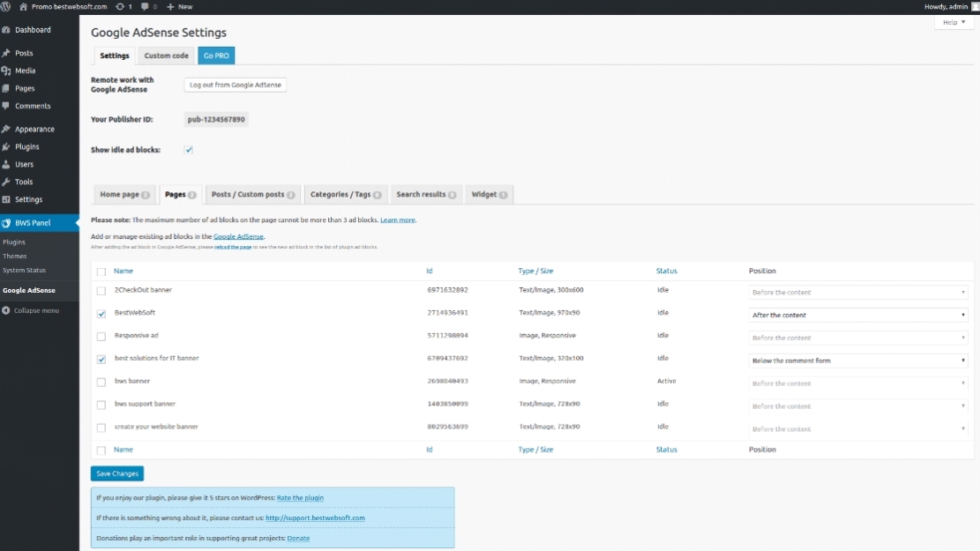Tick the select-all checkbox in table footer
This screenshot has height=551, width=980.
click(101, 450)
